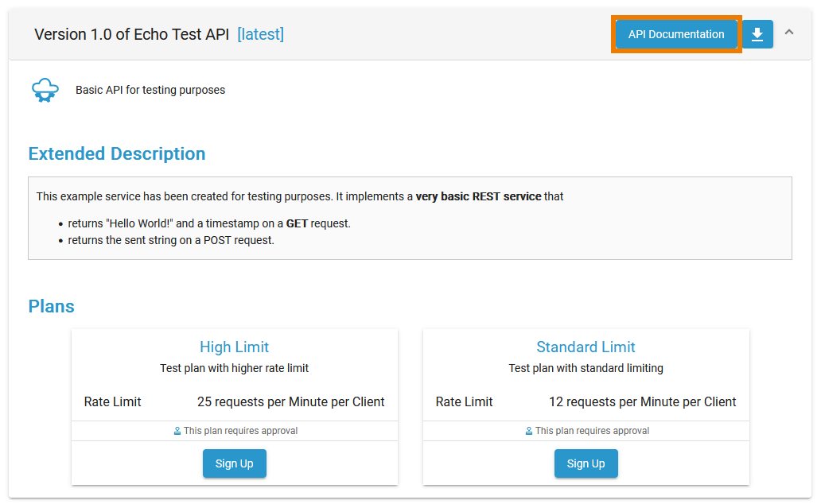
Task: Click the Plans section heading
Action: pos(51,306)
